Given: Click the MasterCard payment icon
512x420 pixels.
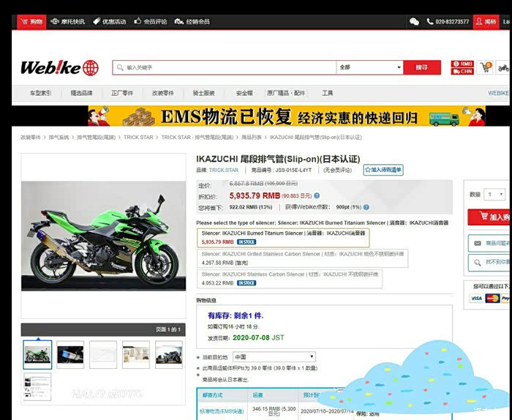Looking at the screenshot, I should (492, 299).
